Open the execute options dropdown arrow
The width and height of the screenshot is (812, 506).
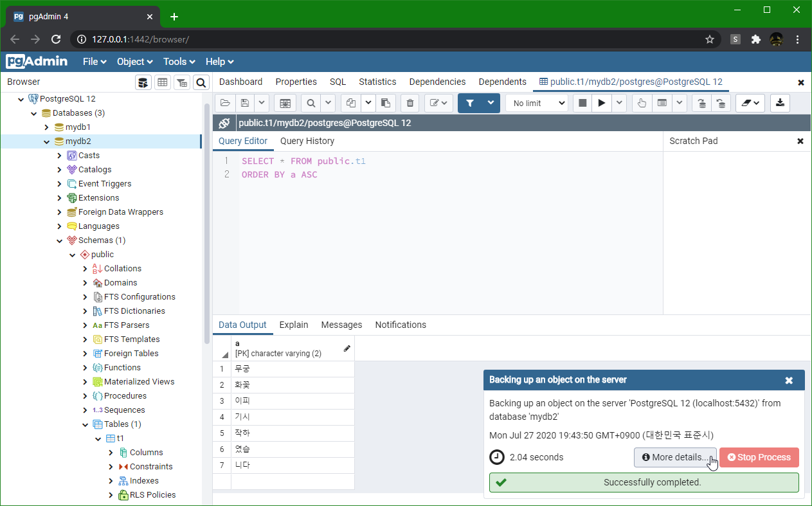(619, 103)
